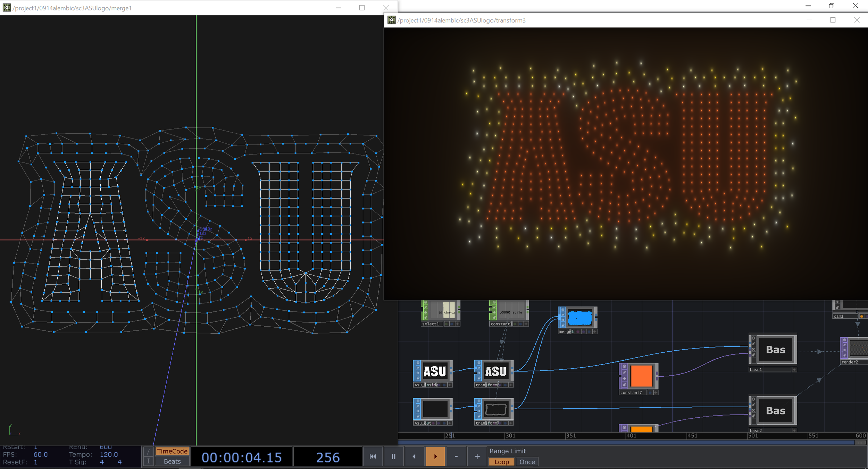The height and width of the screenshot is (469, 868).
Task: Switch the time display to Beats mode
Action: click(x=172, y=461)
